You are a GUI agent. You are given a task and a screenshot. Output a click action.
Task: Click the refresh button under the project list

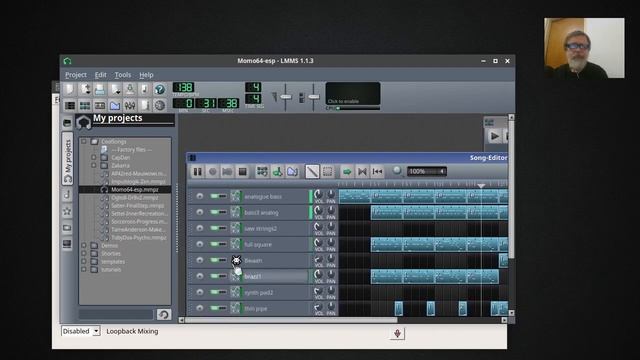(x=164, y=314)
